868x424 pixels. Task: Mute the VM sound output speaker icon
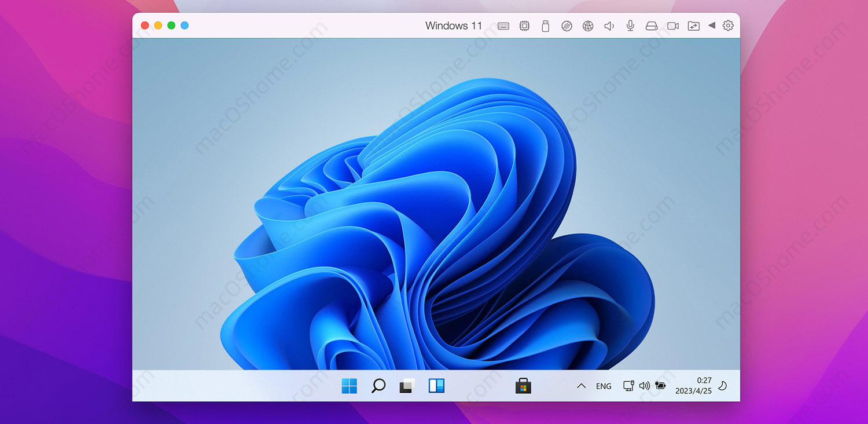click(609, 25)
